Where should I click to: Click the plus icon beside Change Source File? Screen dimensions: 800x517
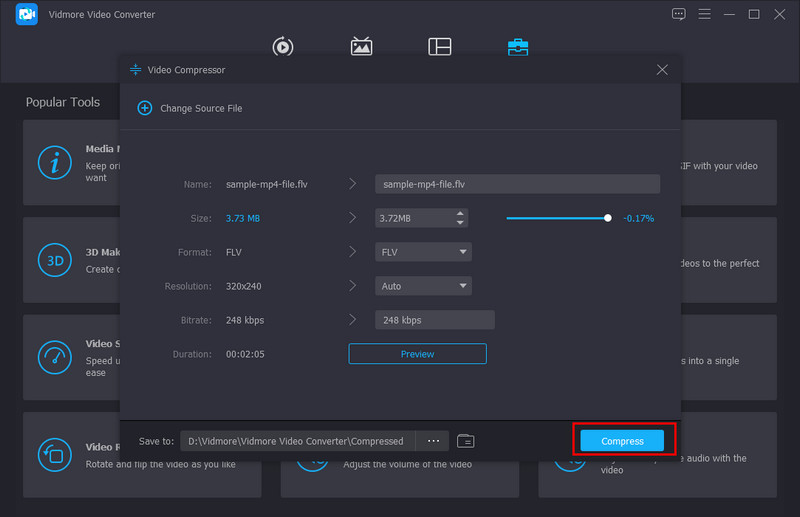pos(144,108)
